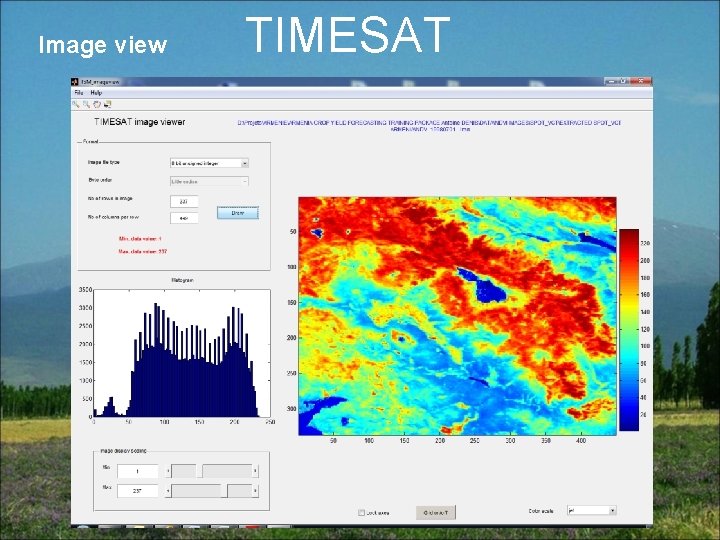The height and width of the screenshot is (540, 720).
Task: Click the Max slider right arrow
Action: [255, 491]
